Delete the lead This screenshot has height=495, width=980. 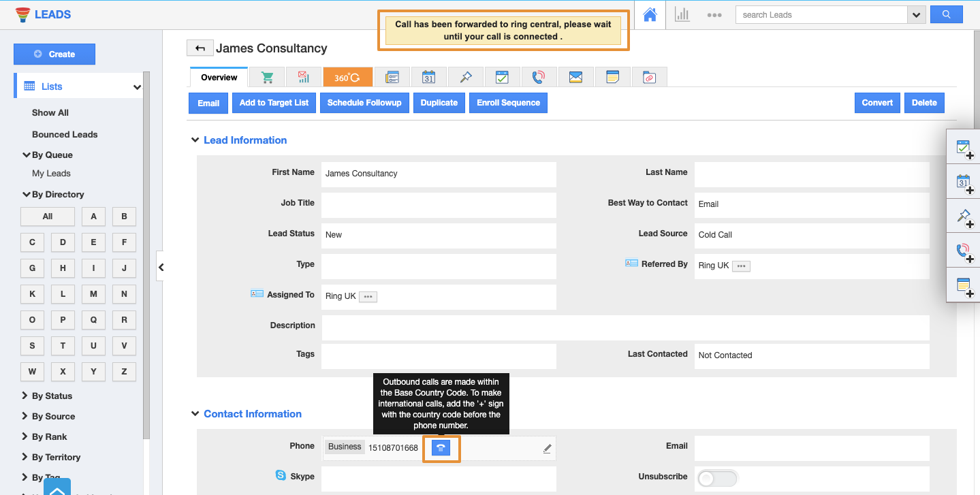[x=924, y=103]
